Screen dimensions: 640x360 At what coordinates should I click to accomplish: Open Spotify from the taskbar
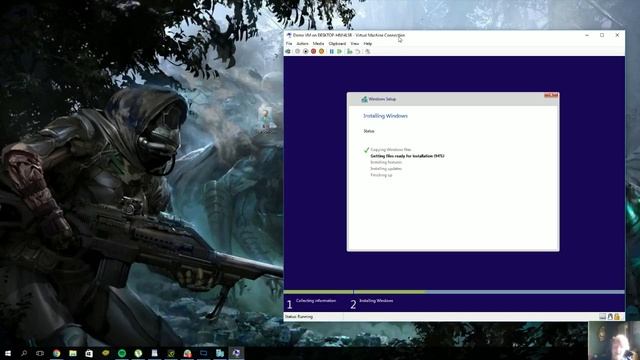(x=122, y=353)
